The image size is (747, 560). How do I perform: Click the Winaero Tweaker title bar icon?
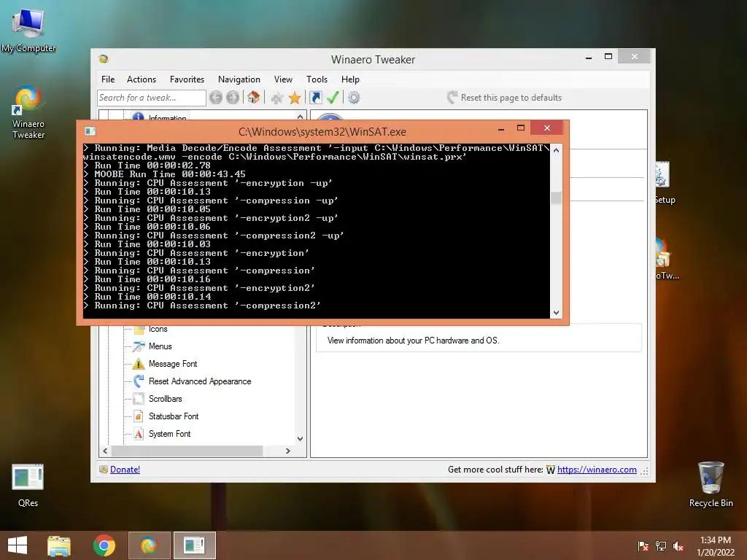point(104,59)
